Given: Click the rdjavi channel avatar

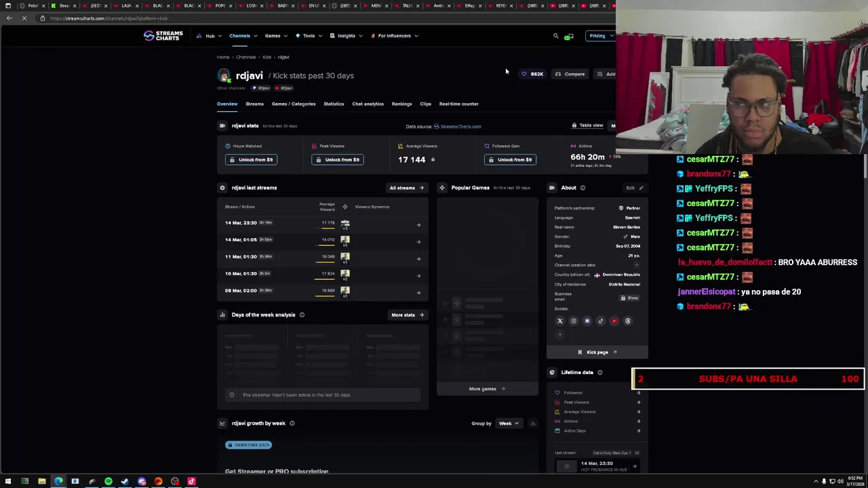Looking at the screenshot, I should (224, 75).
